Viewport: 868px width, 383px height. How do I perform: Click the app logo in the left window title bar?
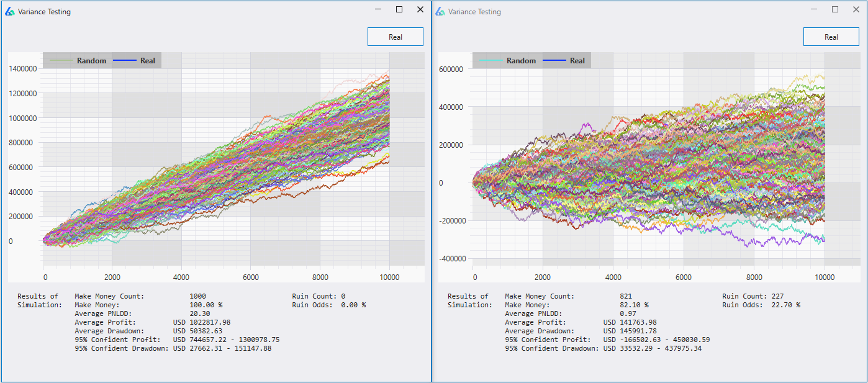10,11
